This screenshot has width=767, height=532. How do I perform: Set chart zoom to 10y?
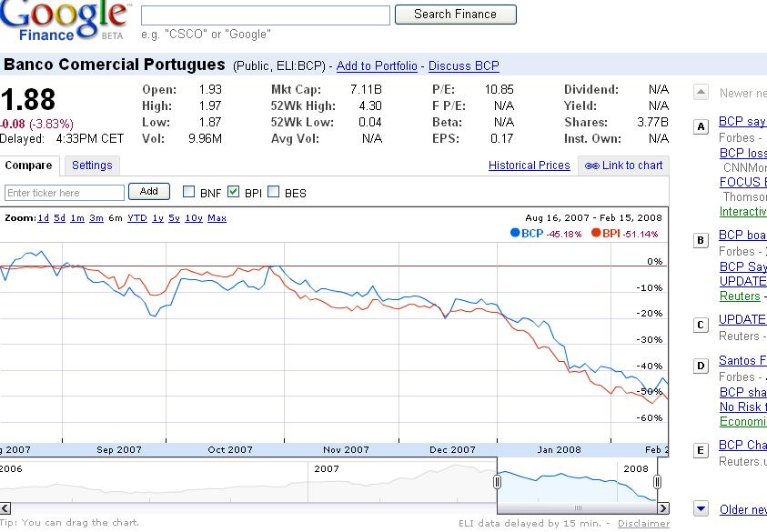coord(194,218)
